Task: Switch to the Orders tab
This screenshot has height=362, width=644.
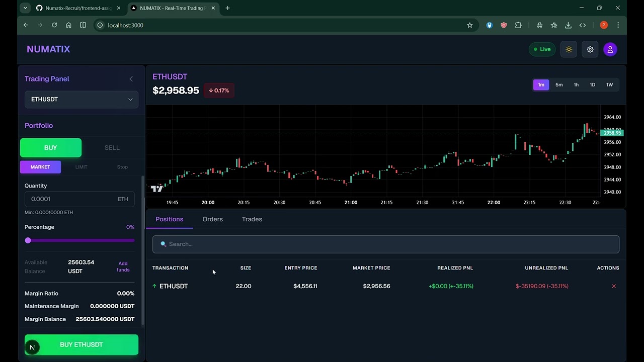Action: point(212,219)
